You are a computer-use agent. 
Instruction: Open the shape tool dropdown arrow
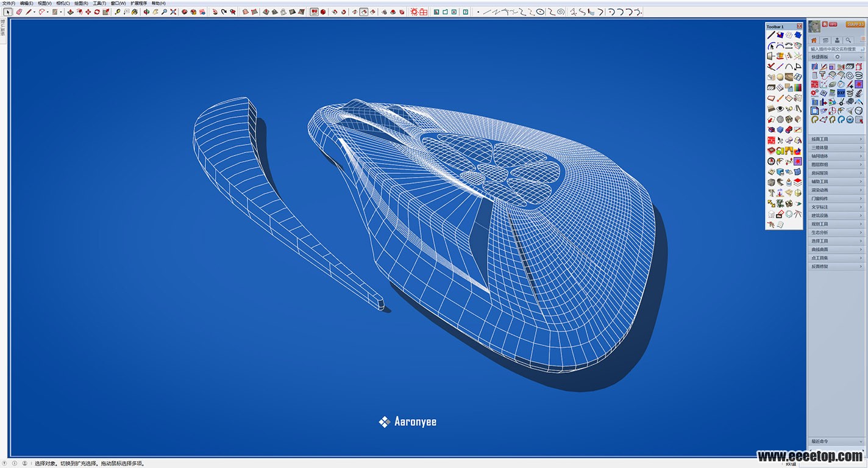(61, 12)
